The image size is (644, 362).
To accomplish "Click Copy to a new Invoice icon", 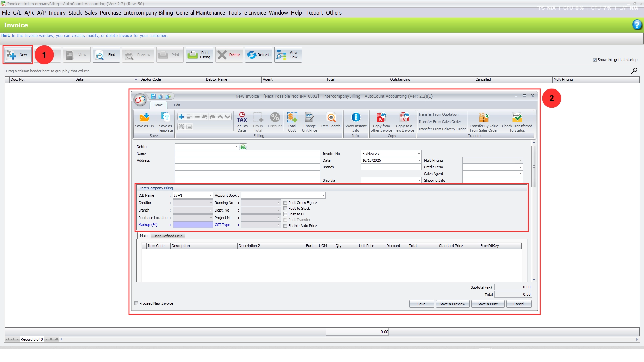I will tap(404, 122).
